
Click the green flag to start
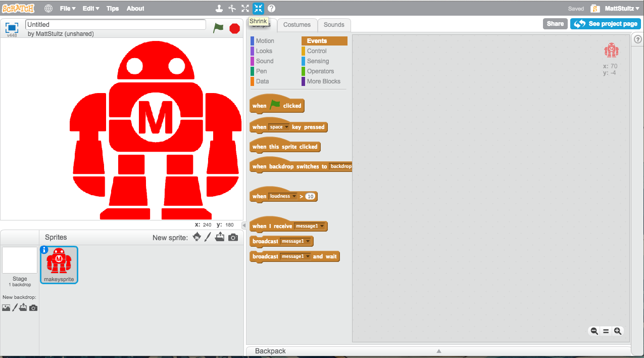pos(218,28)
